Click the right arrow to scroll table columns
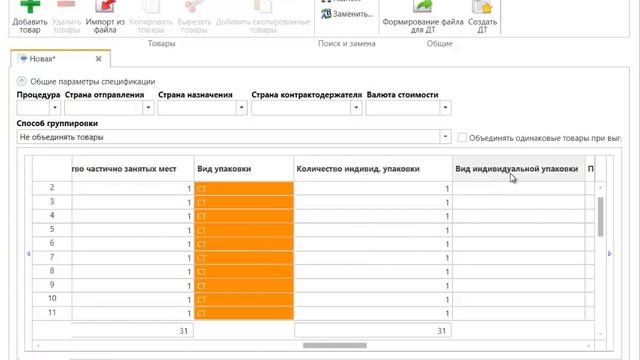The height and width of the screenshot is (360, 640). click(x=609, y=253)
